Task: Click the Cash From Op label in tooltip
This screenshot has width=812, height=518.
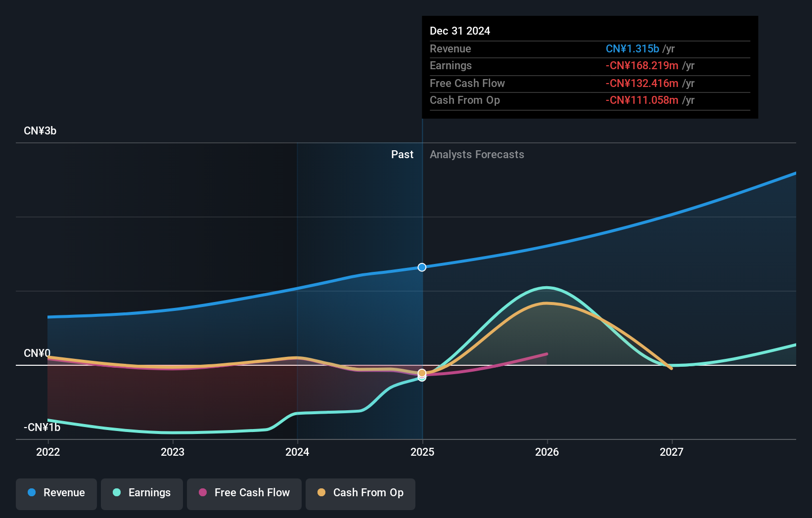Action: tap(465, 100)
